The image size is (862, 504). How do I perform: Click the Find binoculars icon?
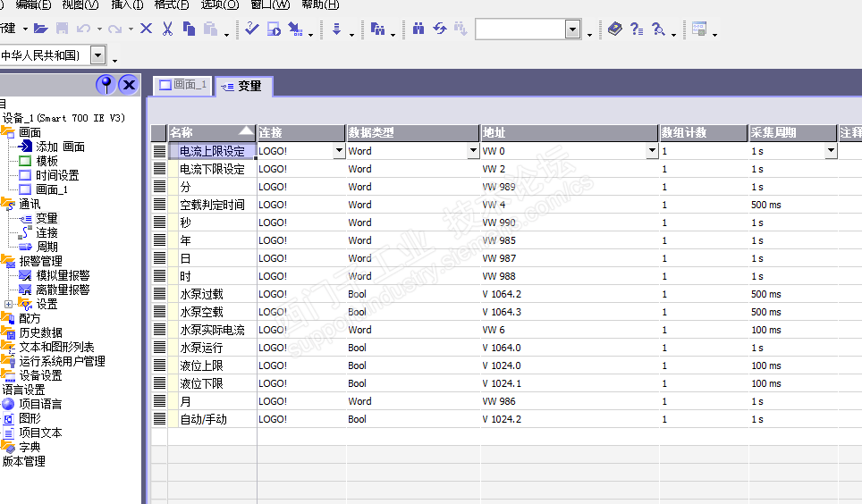[x=418, y=29]
